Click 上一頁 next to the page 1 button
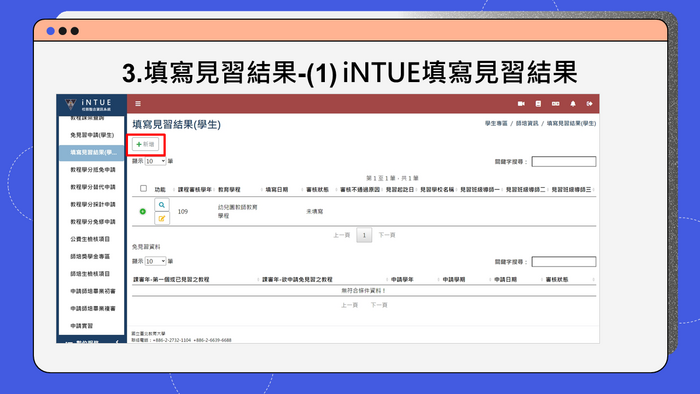 [x=342, y=235]
